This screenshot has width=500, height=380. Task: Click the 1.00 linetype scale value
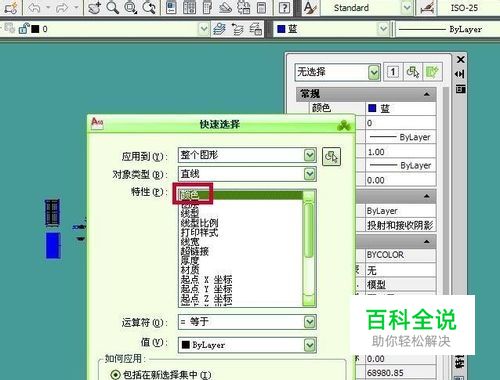point(401,152)
